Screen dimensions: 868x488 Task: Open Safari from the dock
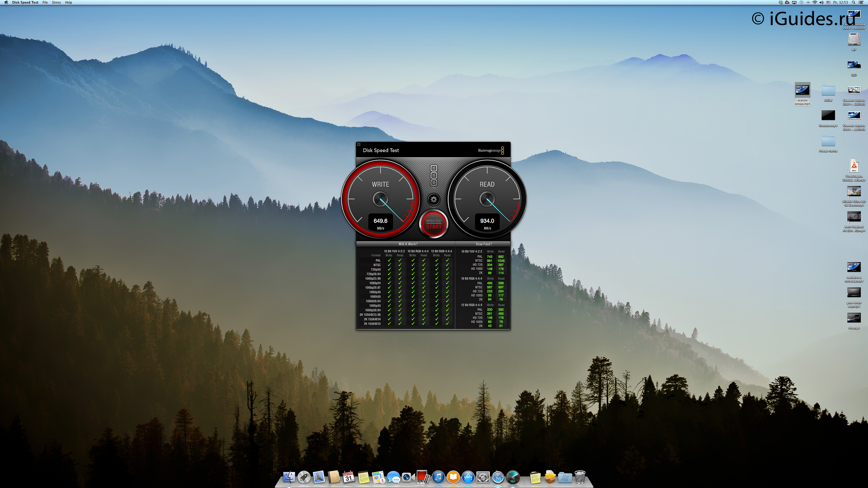point(498,477)
